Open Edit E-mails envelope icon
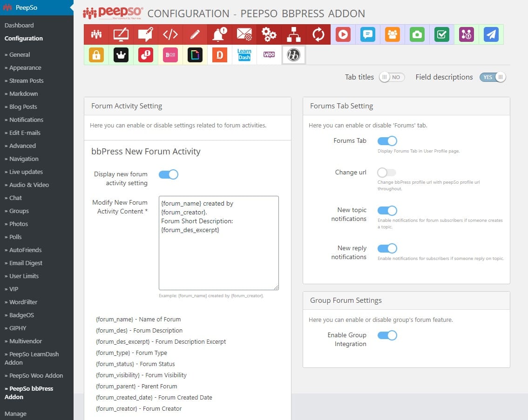This screenshot has width=528, height=420. [244, 34]
